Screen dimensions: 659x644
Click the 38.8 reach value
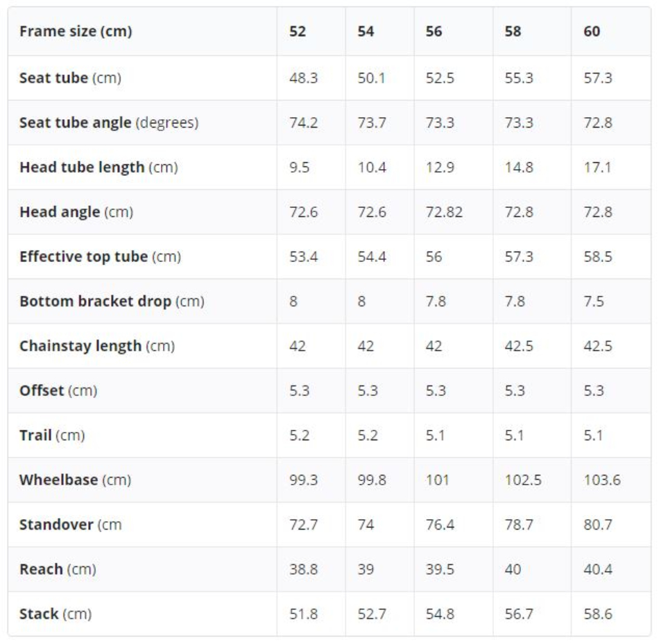pos(303,570)
